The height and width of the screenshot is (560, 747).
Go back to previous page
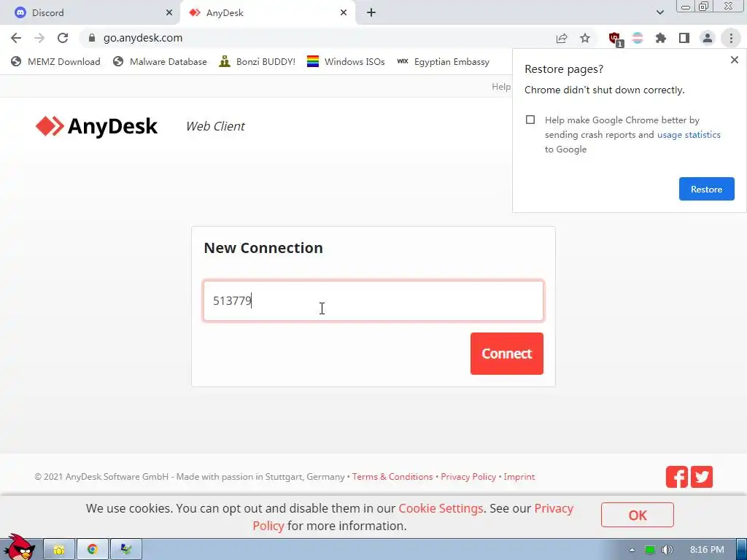coord(16,38)
